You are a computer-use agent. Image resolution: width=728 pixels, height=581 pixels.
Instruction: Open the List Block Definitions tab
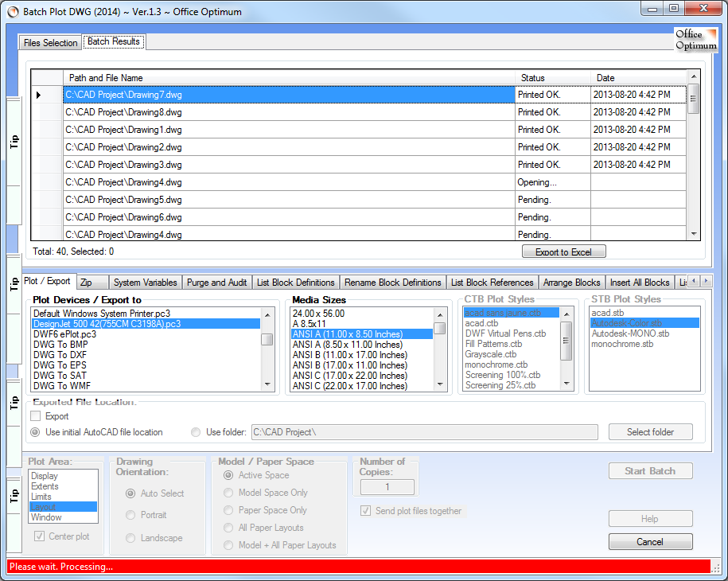point(296,283)
